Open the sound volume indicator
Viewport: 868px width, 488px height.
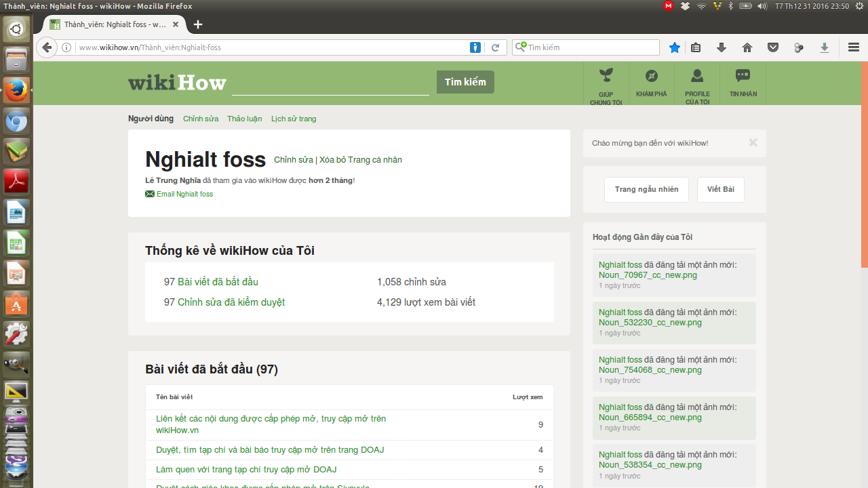(762, 6)
